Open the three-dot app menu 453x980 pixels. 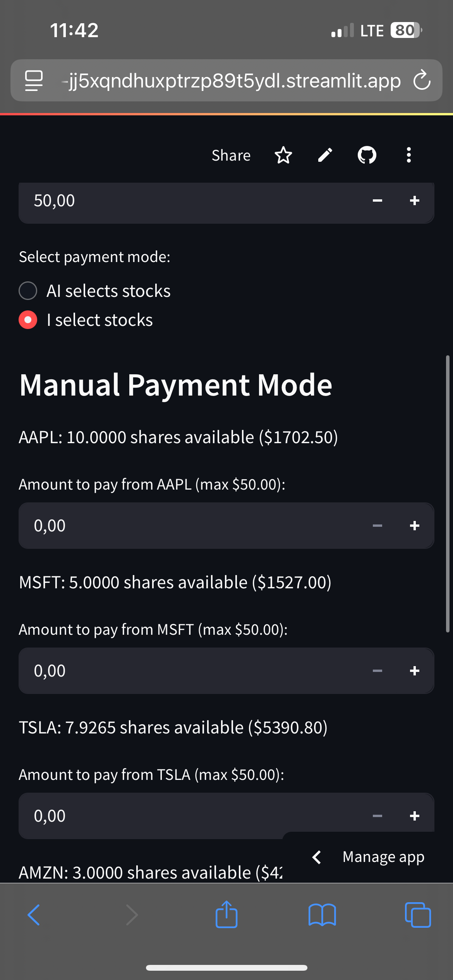[x=408, y=155]
